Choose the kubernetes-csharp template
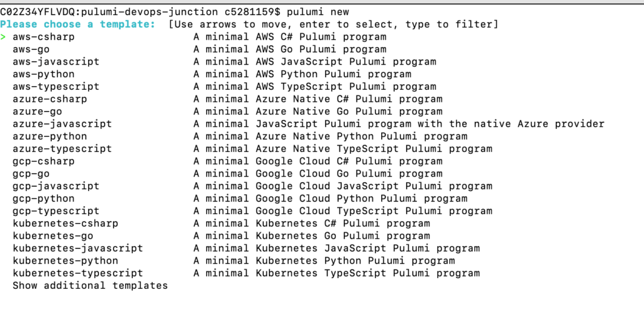This screenshot has width=644, height=319. (221, 224)
